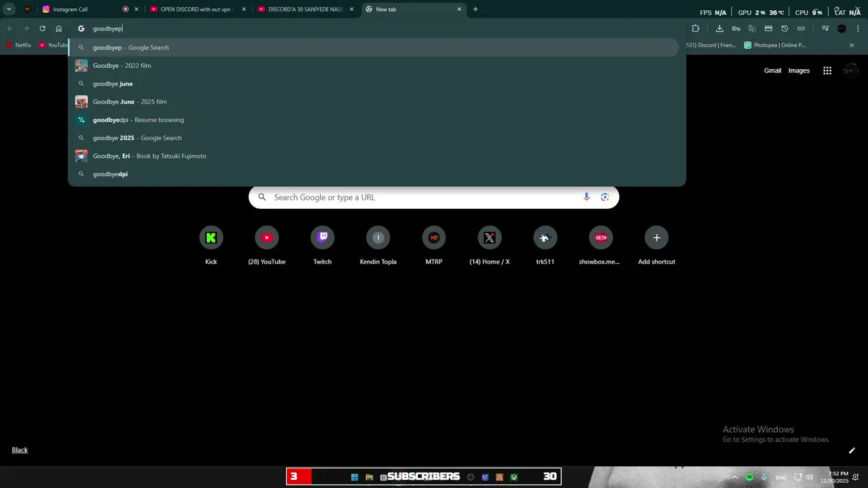This screenshot has width=868, height=488.
Task: Click the Black theme link
Action: coord(20,450)
